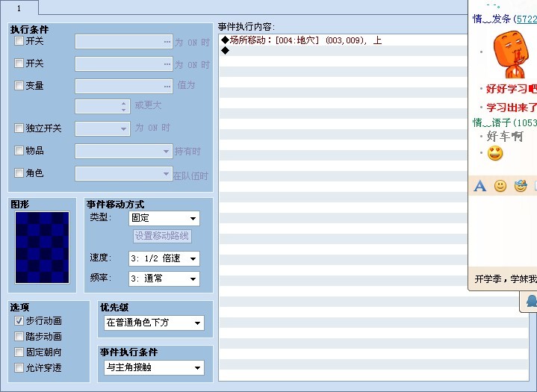Select the empty command line below 场所移动
537x392 pixels.
pos(343,51)
